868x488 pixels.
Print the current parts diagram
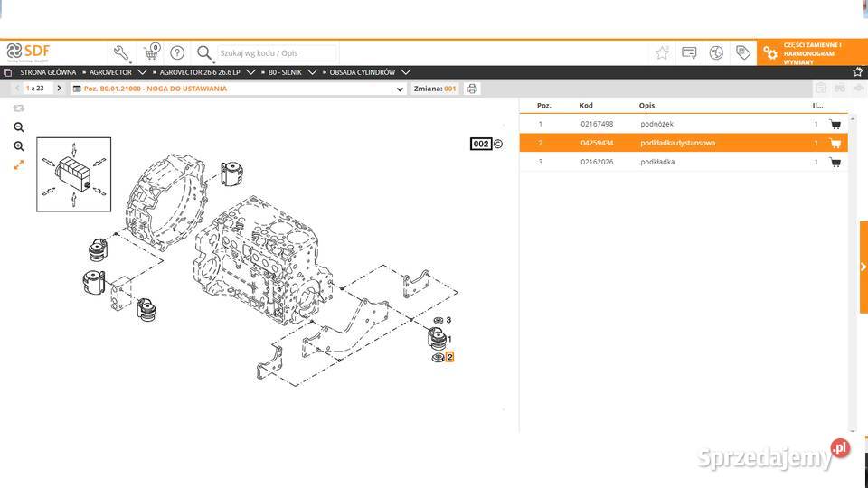[472, 89]
